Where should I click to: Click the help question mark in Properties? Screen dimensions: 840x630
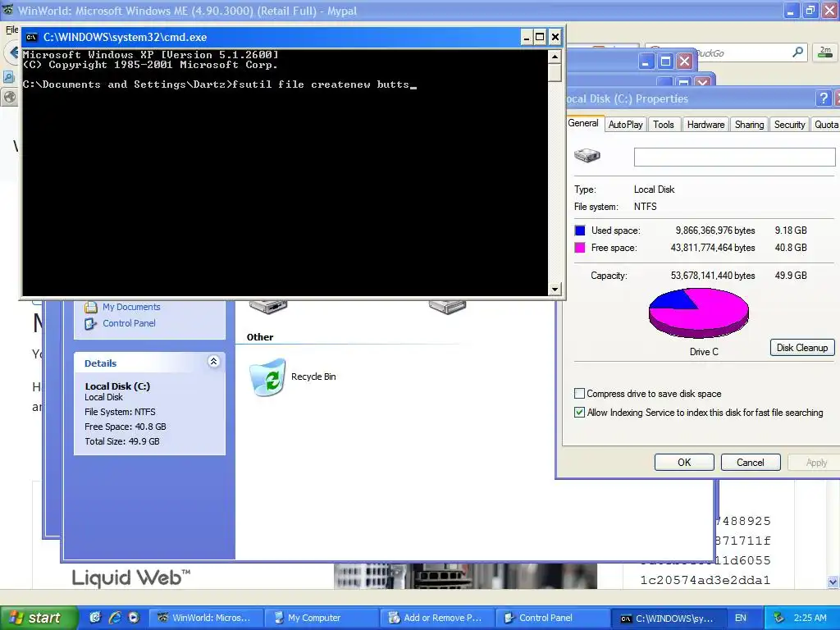pos(824,98)
